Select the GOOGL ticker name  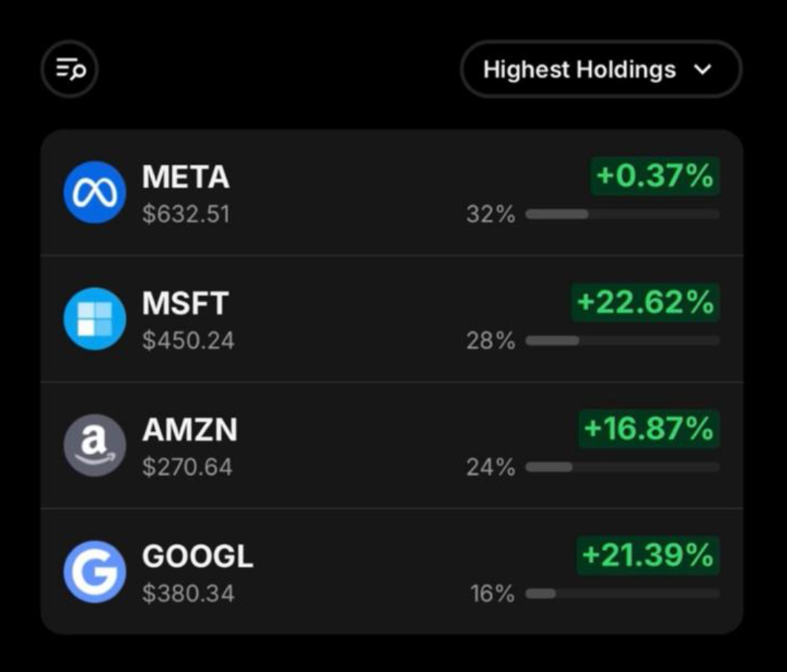click(x=198, y=557)
